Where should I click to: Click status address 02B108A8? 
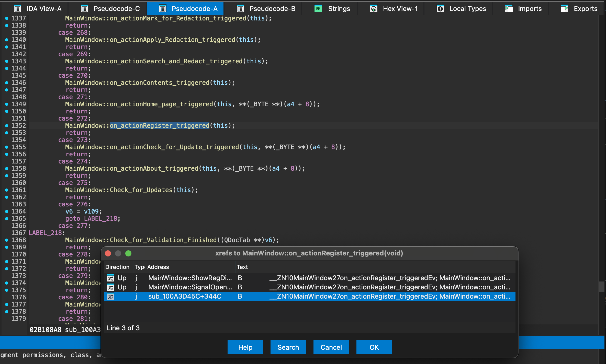point(46,330)
